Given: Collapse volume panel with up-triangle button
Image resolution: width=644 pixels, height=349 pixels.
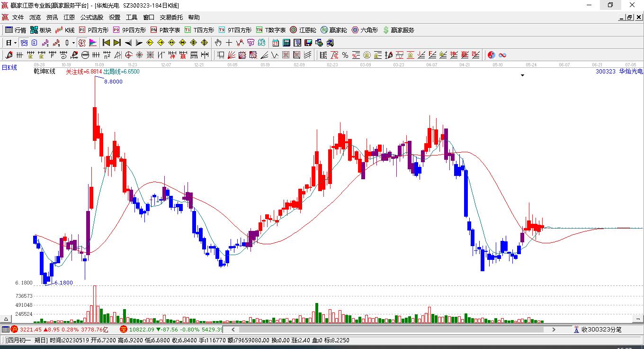Looking at the screenshot, I should tap(7, 319).
